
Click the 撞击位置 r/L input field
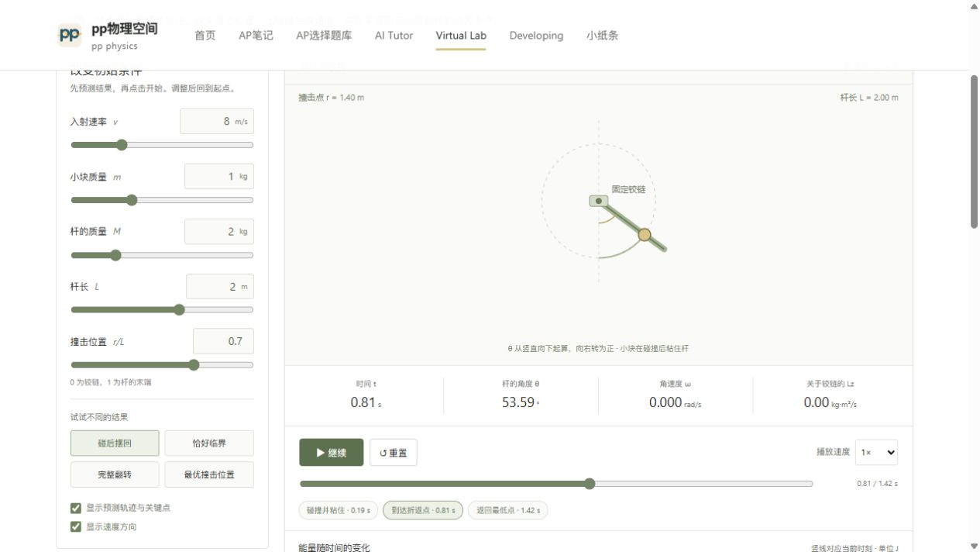tap(223, 341)
